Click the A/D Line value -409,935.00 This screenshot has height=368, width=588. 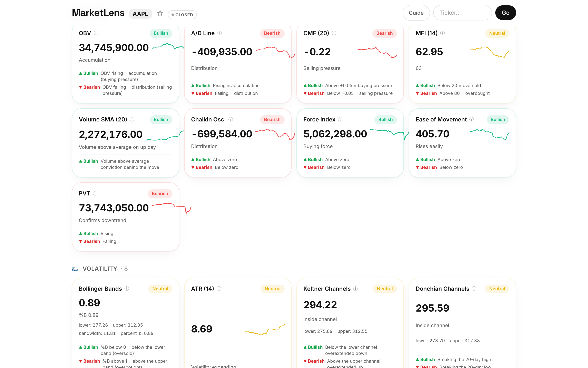click(x=222, y=52)
